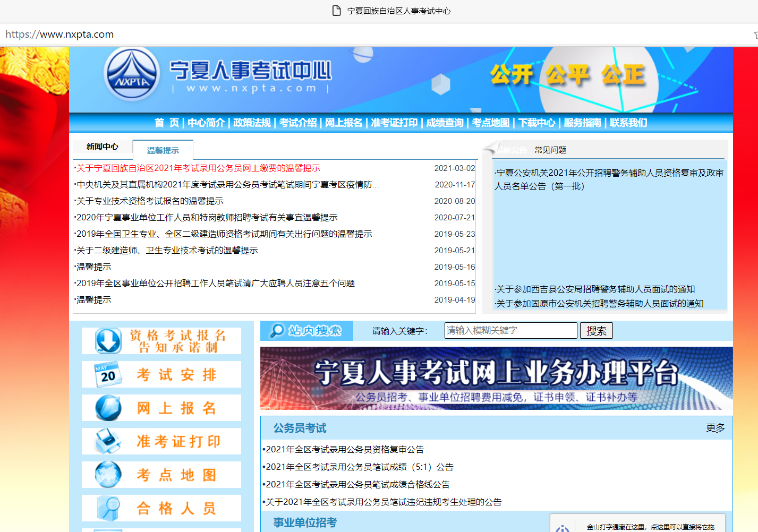Click the 请输入模糊关键字 search field
Image resolution: width=758 pixels, height=532 pixels.
pyautogui.click(x=510, y=330)
